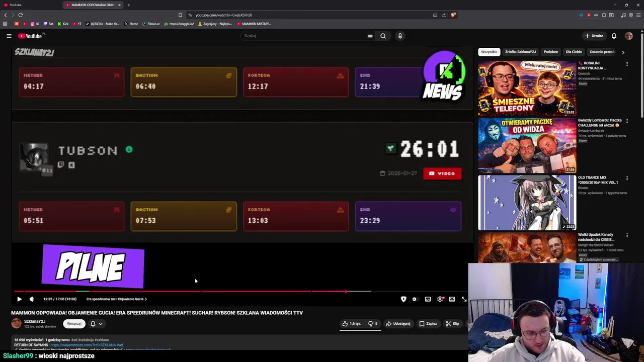
Task: Open options for Robalini Kontynuacja video
Action: coord(627,64)
